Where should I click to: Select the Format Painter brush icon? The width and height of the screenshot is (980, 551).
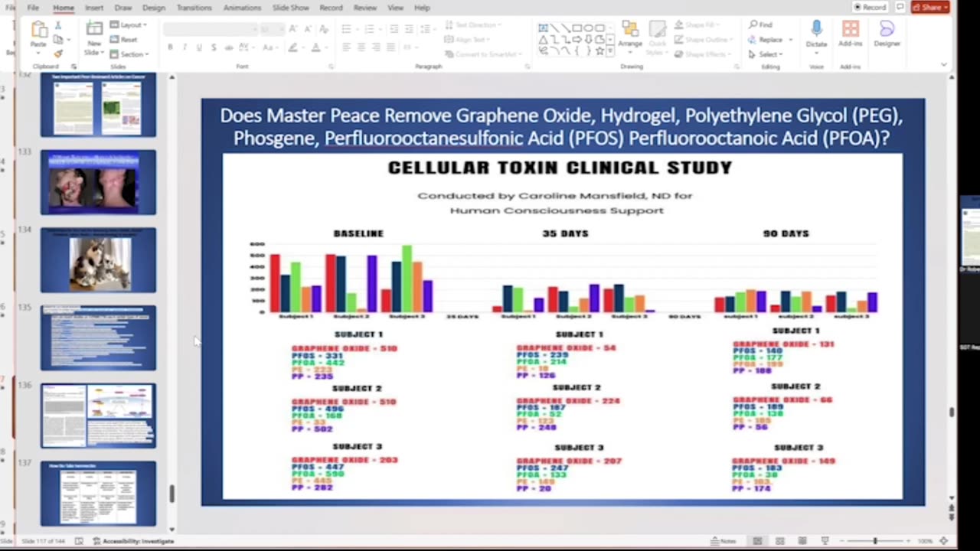(x=58, y=54)
